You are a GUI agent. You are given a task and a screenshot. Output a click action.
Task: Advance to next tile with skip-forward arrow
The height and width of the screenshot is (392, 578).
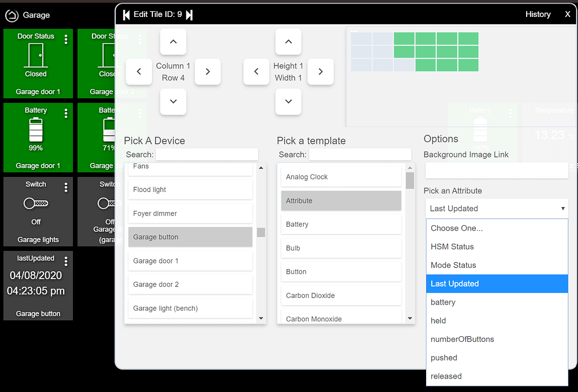189,14
